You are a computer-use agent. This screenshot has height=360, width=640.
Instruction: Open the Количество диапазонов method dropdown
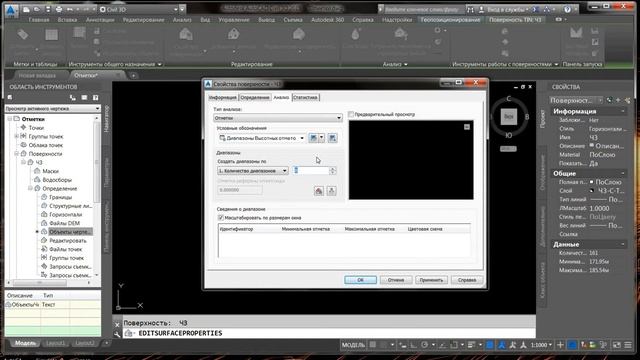click(253, 171)
